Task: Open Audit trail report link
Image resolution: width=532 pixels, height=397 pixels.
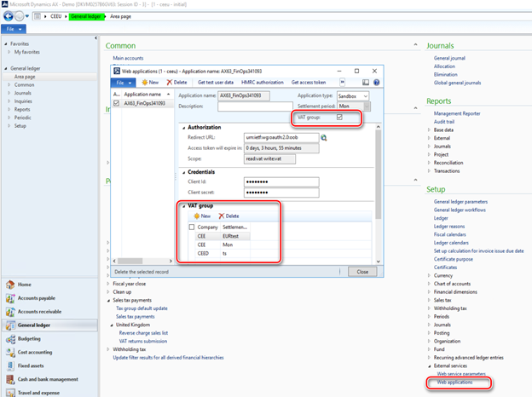Action: click(x=444, y=122)
